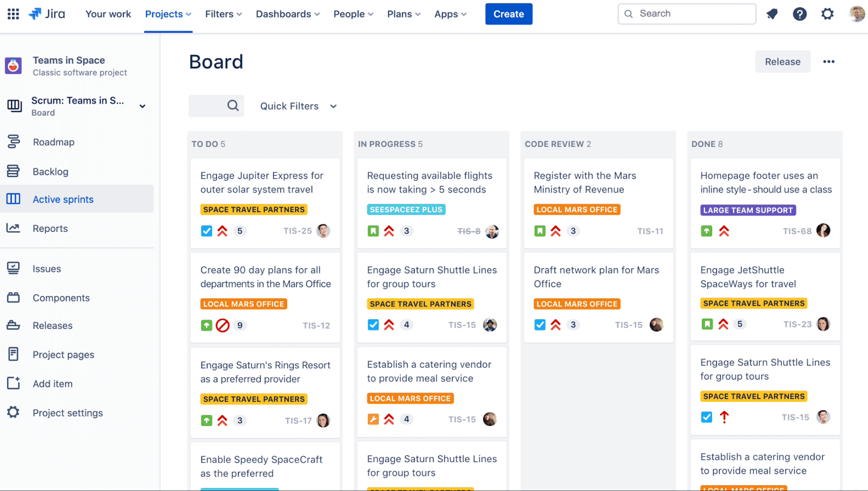
Task: Click the Project settings icon in sidebar
Action: pos(13,412)
